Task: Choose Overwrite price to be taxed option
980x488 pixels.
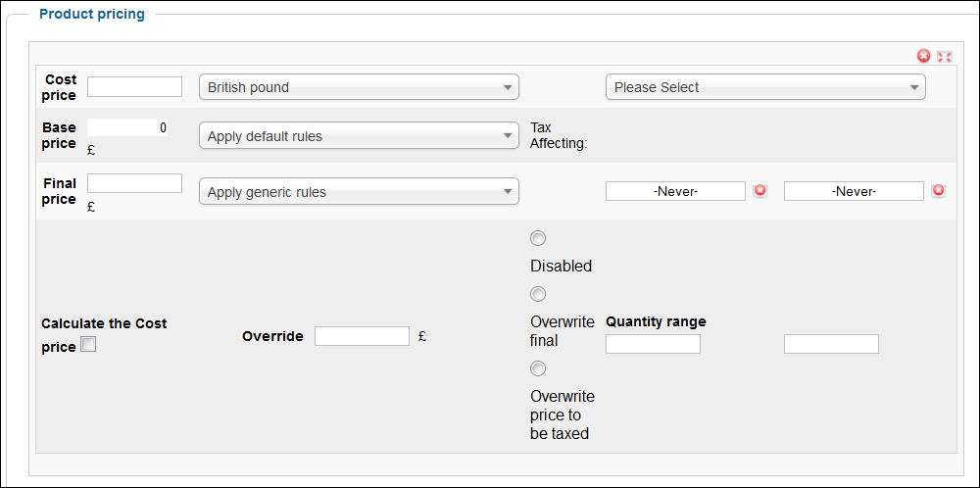Action: [537, 368]
